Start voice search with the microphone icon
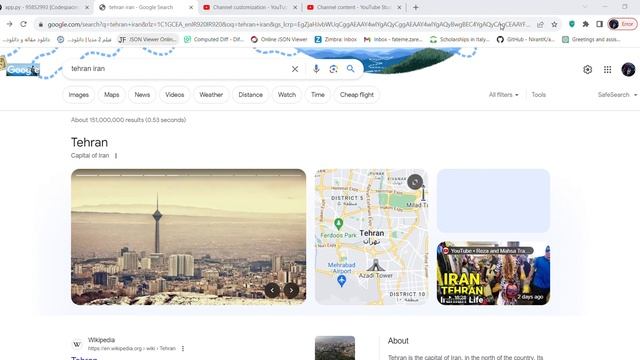 [316, 69]
